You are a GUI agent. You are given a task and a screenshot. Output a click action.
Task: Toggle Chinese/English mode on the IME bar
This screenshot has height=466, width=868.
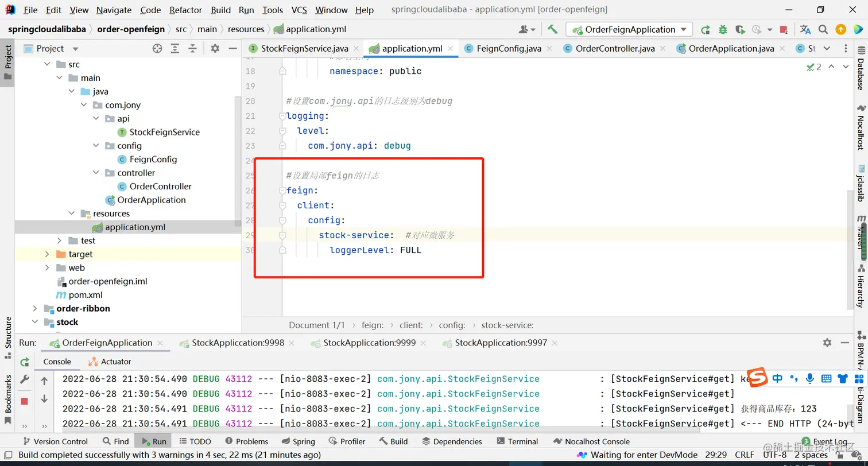click(777, 378)
